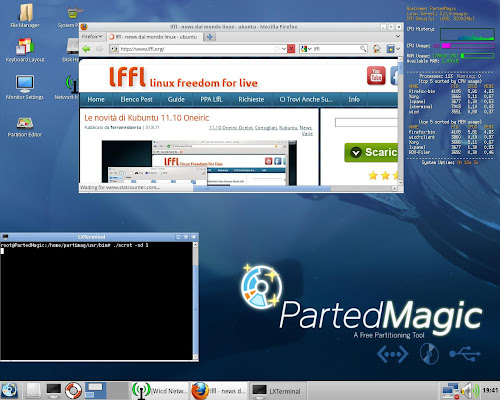Switch to second workspace in pager
Image resolution: width=500 pixels, height=400 pixels.
pyautogui.click(x=118, y=390)
